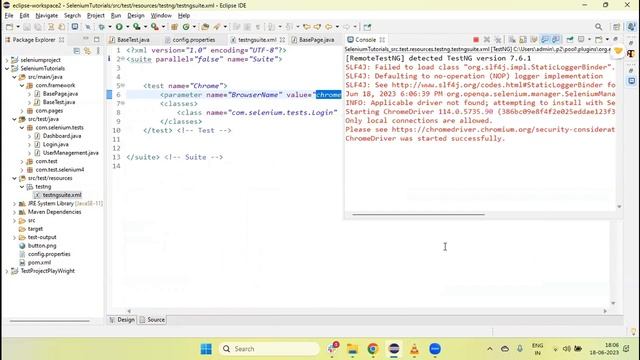The height and width of the screenshot is (360, 640).
Task: Open the Navigate menu
Action: click(x=47, y=16)
